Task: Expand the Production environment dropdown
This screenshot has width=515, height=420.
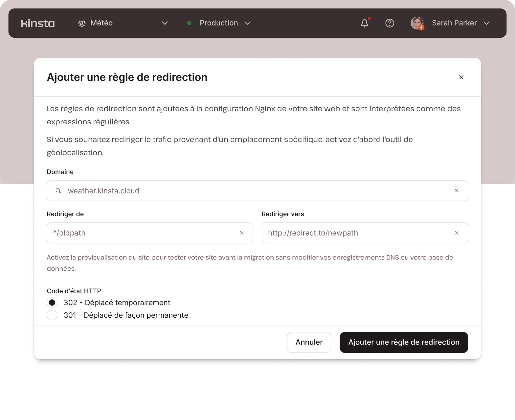Action: pos(248,23)
